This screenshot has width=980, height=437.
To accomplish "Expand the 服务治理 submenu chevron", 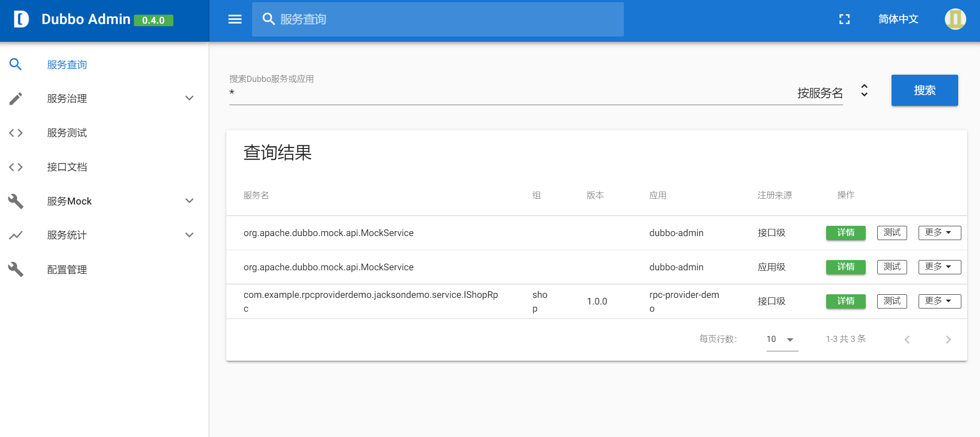I will coord(189,98).
